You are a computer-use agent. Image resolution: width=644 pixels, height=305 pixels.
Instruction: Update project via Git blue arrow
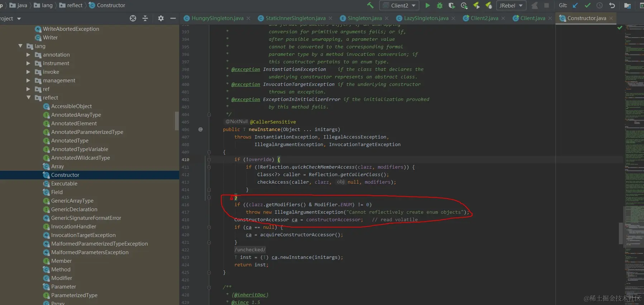coord(575,5)
